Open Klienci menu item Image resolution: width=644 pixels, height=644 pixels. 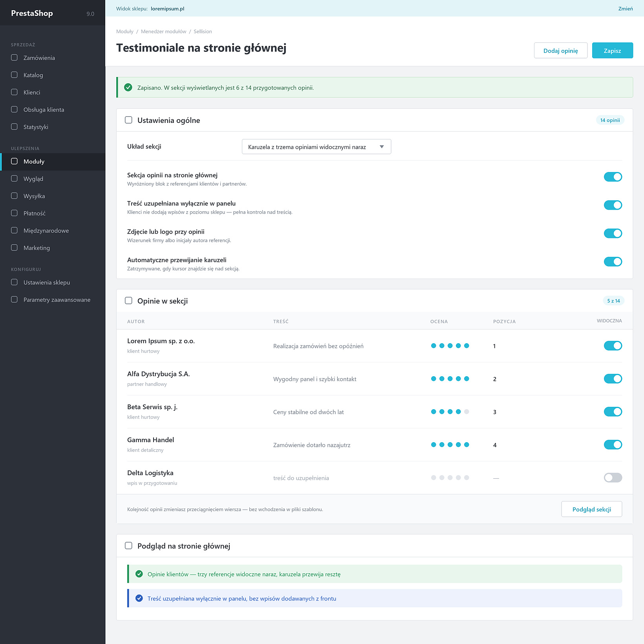[x=53, y=92]
